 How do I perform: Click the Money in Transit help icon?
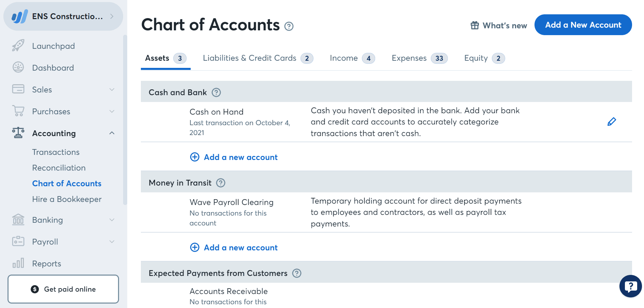[221, 183]
